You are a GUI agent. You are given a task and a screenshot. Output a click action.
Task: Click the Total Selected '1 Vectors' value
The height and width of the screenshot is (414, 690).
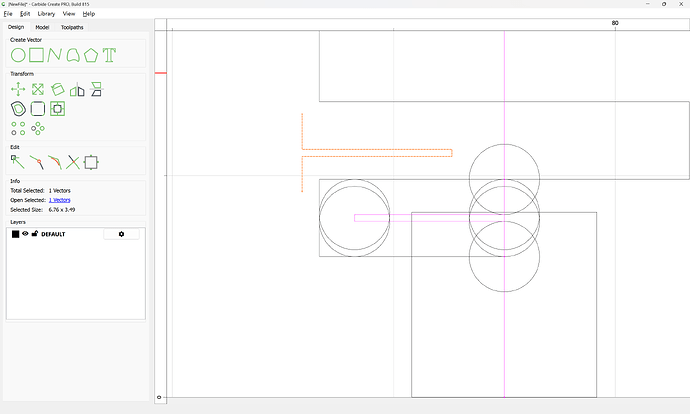pos(59,191)
